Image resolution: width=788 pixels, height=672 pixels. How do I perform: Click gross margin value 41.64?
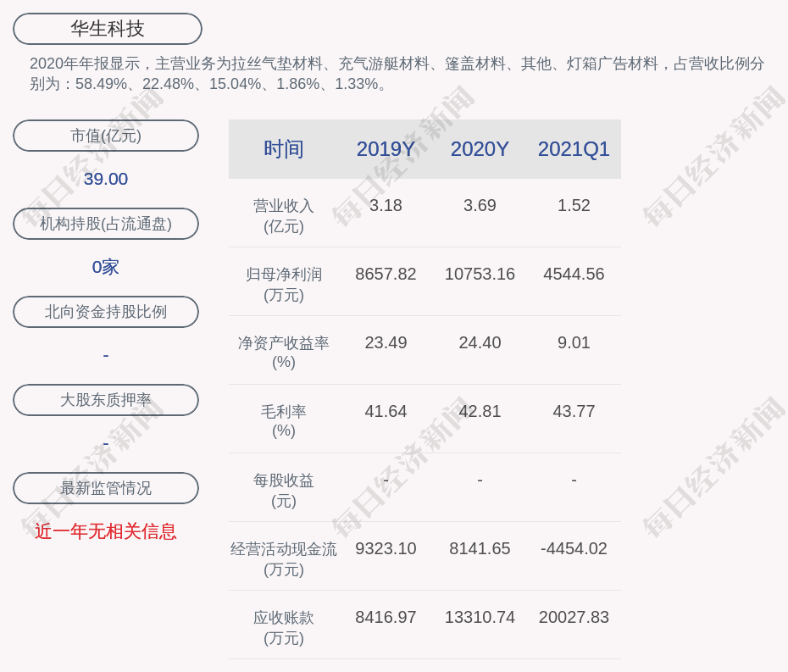tap(386, 411)
